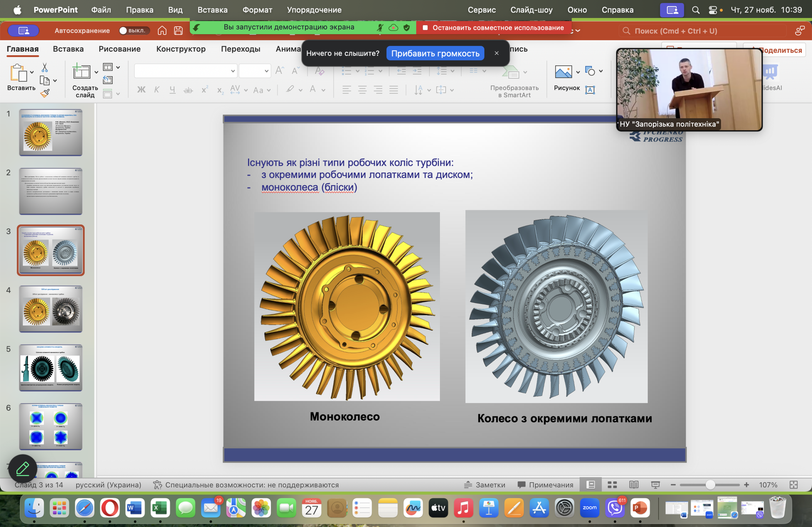Toggle the Примечания comments pane
812x527 pixels.
coord(545,485)
